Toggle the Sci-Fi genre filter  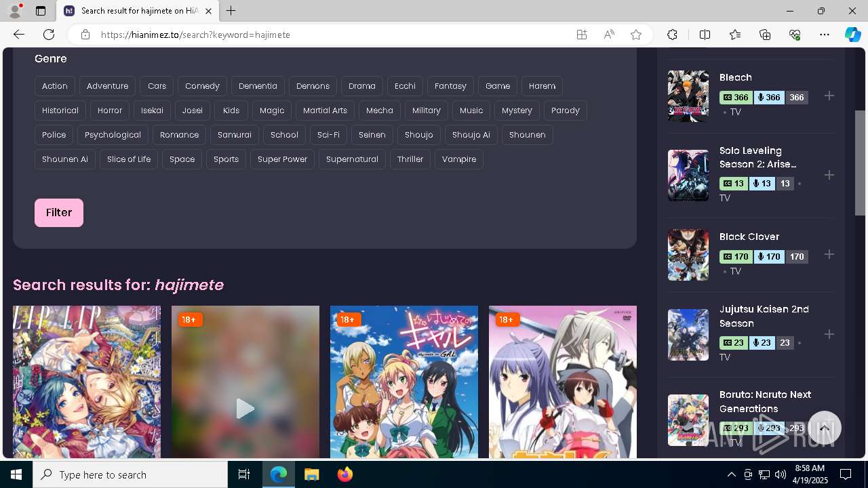328,135
